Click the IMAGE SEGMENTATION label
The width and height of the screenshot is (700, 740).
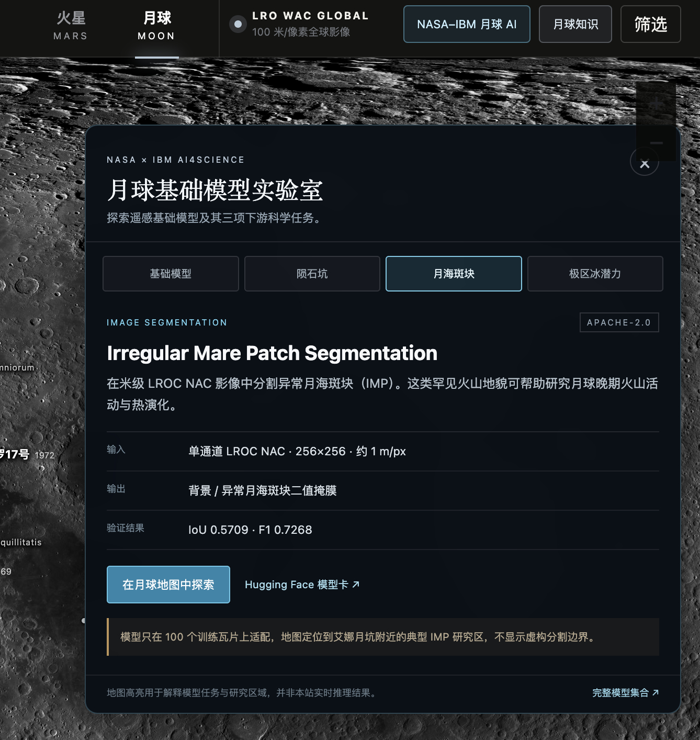click(x=167, y=322)
